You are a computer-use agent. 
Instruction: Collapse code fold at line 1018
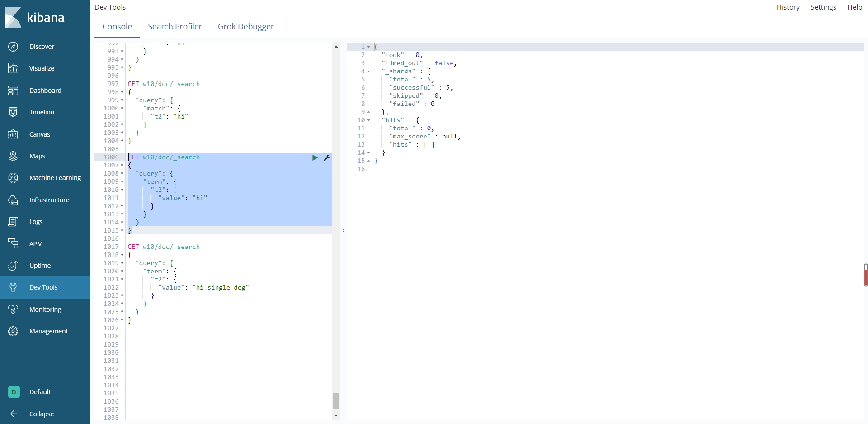point(122,255)
